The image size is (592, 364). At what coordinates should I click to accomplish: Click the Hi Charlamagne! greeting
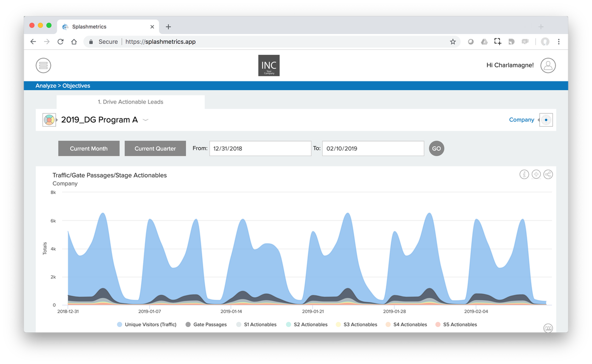pos(510,65)
